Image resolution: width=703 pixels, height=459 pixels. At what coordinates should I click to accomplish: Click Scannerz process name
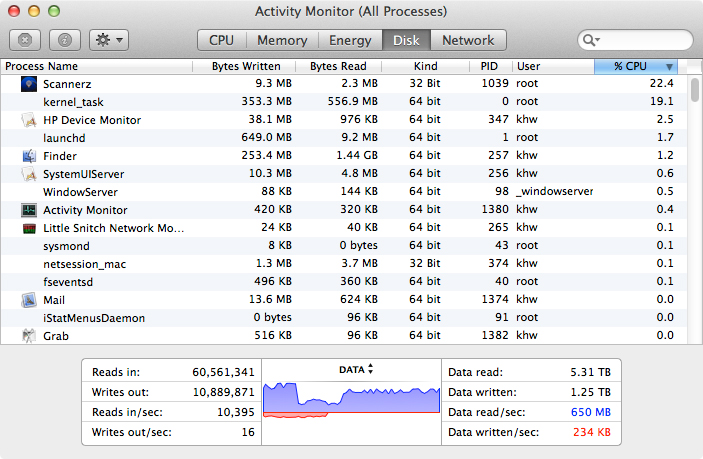pos(67,84)
